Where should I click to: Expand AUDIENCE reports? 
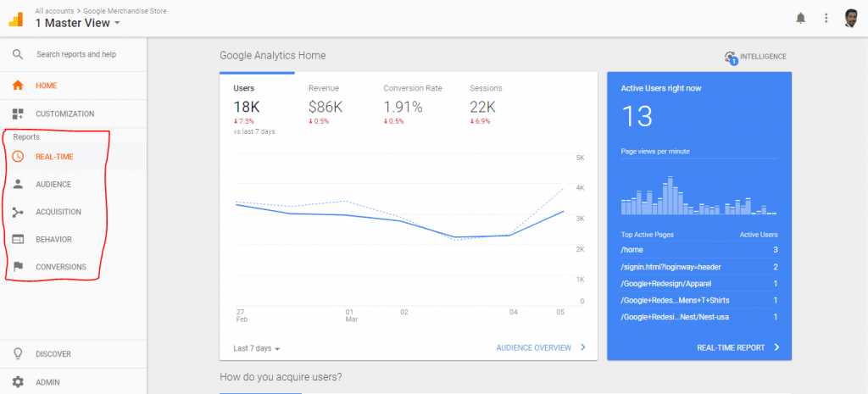tap(53, 184)
